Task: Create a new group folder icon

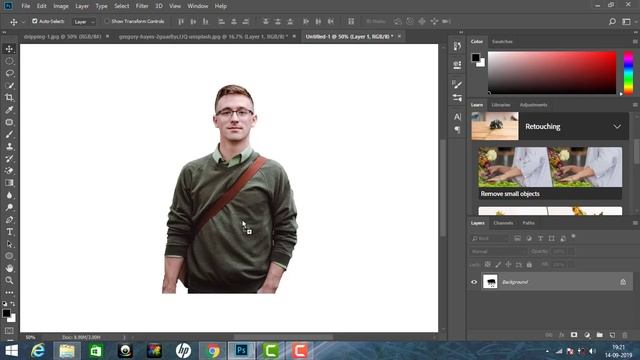Action: 600,335
